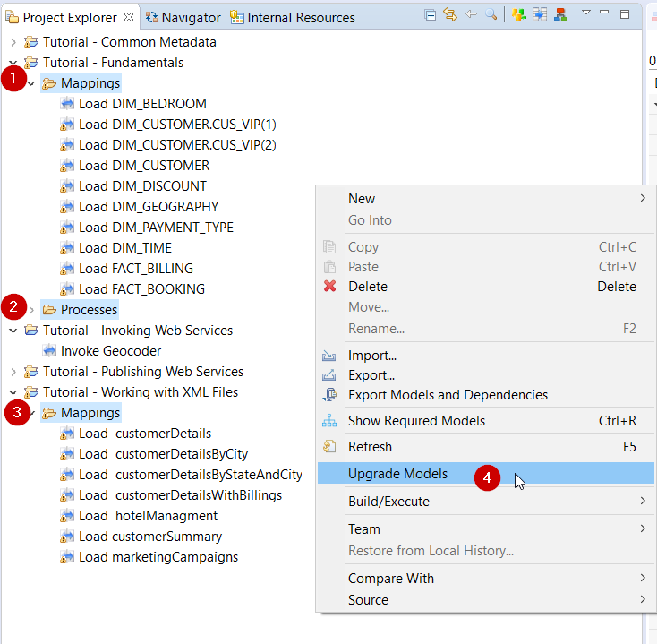Select the Load customerSummary mapping
Viewport: 657px width, 644px height.
(x=150, y=537)
